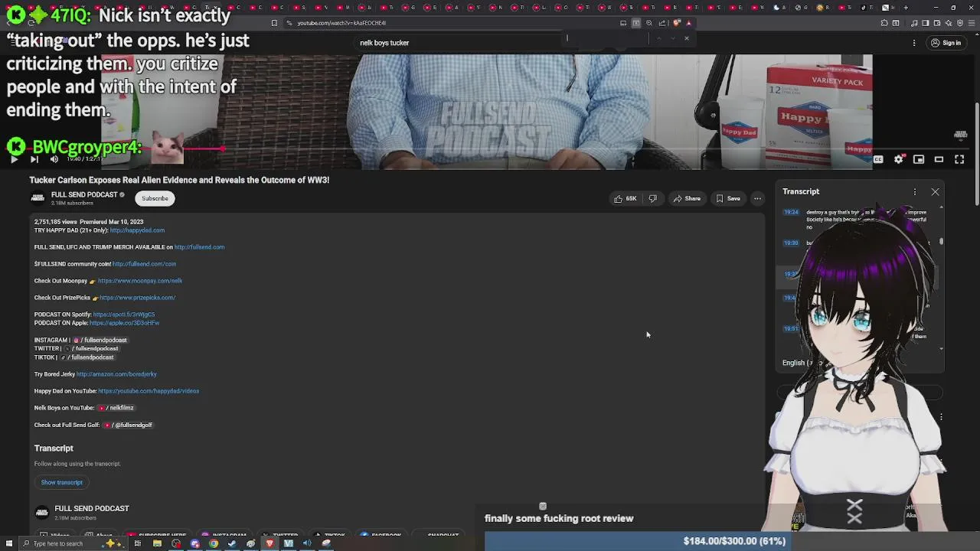
Task: Go to next find result
Action: click(x=673, y=38)
